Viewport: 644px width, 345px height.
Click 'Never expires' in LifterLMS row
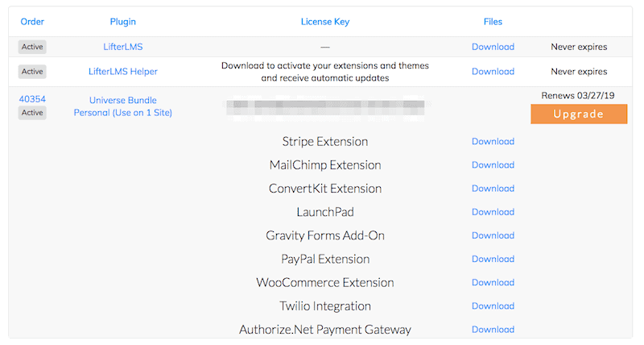click(x=579, y=47)
